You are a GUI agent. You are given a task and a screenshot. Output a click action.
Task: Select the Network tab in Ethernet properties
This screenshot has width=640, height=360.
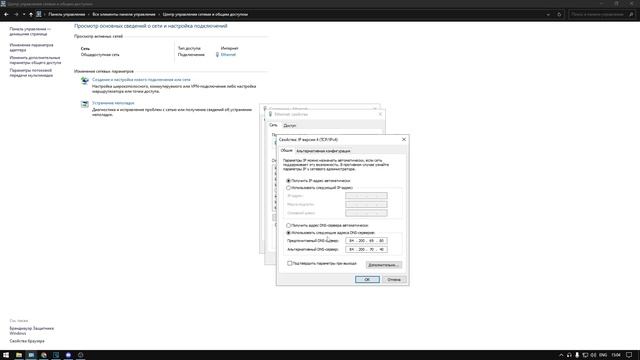click(273, 125)
